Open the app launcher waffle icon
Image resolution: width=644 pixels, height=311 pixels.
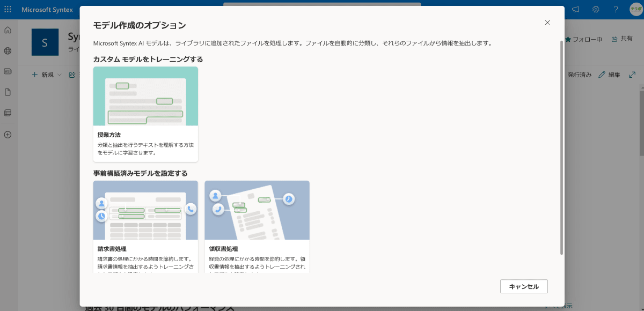[x=8, y=9]
